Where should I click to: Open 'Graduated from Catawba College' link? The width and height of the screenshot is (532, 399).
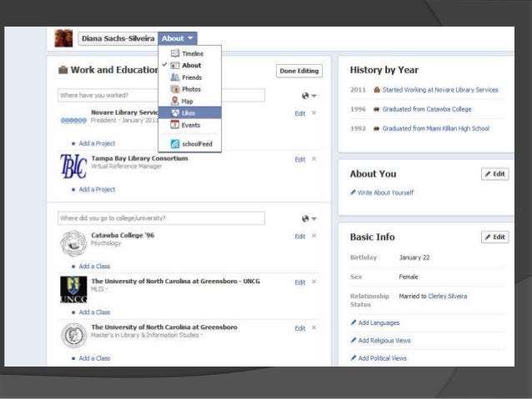point(427,109)
